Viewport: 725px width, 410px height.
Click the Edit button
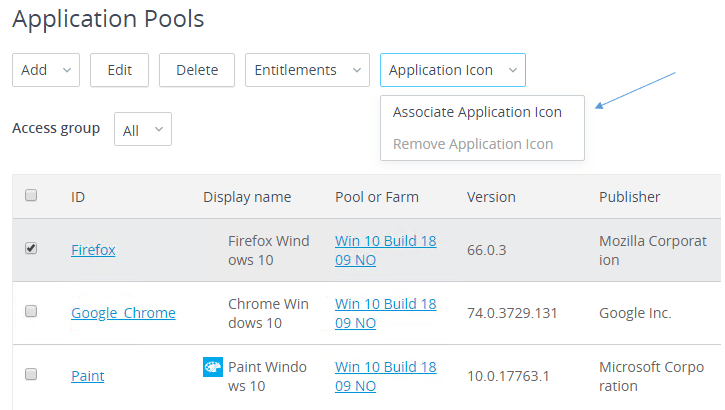click(119, 70)
